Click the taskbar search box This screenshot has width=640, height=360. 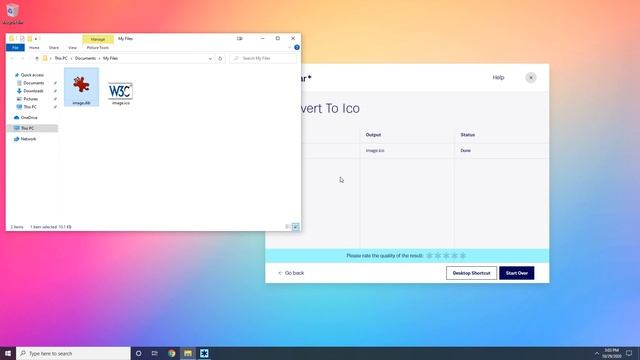[73, 353]
